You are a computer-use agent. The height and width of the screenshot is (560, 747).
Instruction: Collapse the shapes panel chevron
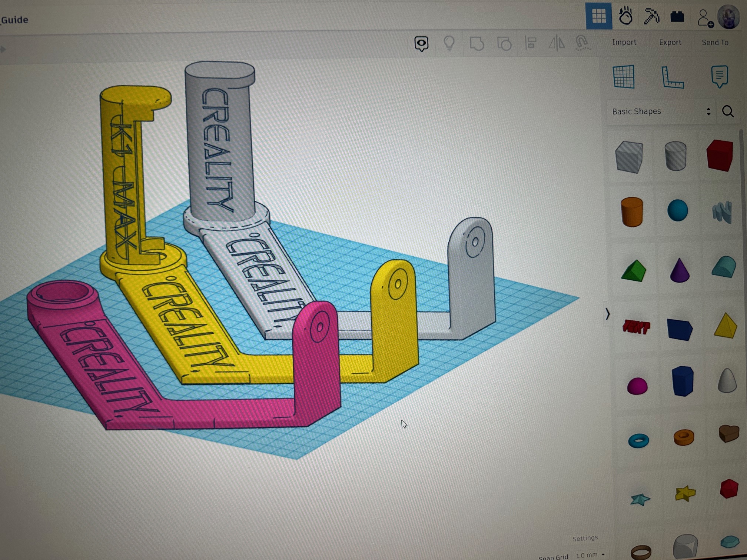click(607, 314)
